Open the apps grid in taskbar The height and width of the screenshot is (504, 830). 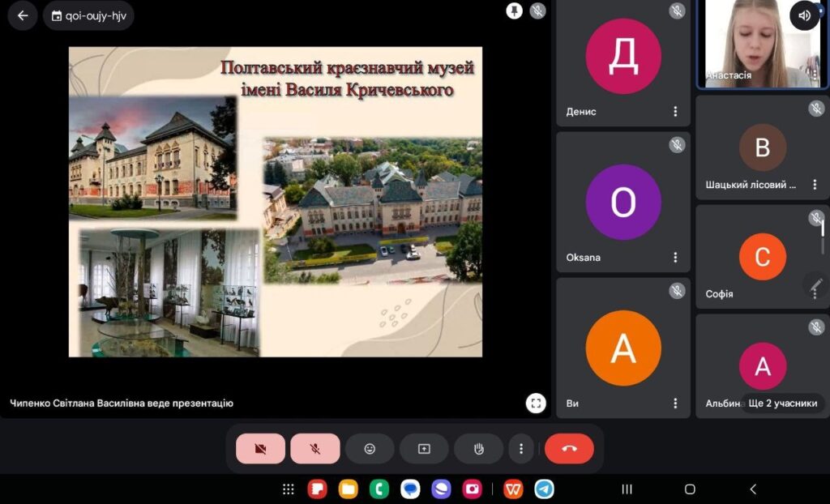point(288,489)
